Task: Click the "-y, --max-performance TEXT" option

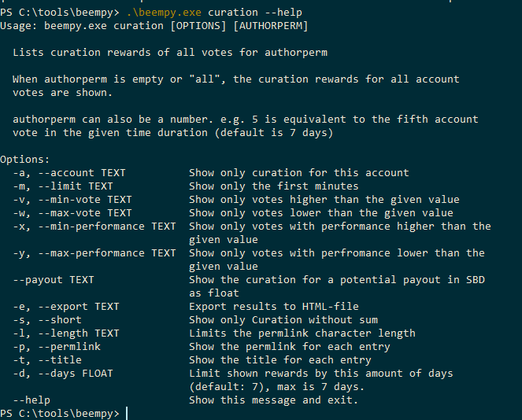Action: 94,252
